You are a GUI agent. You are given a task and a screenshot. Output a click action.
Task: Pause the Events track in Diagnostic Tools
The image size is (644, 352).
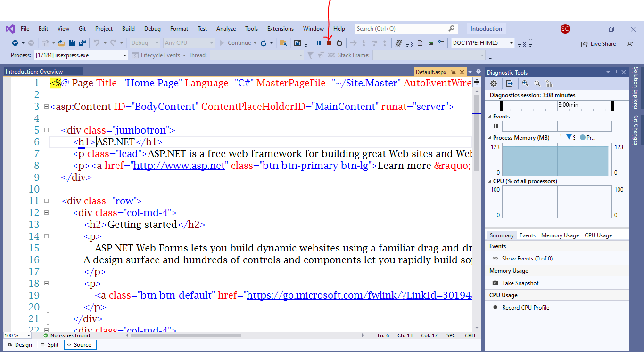(x=495, y=126)
